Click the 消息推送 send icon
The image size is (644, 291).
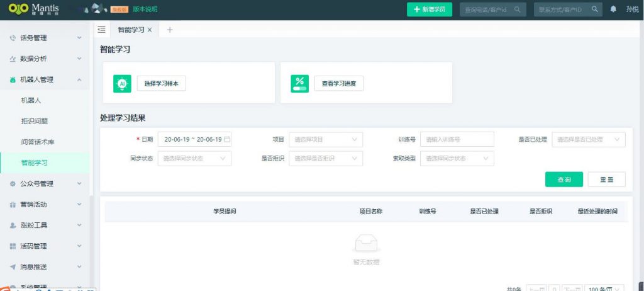point(13,267)
